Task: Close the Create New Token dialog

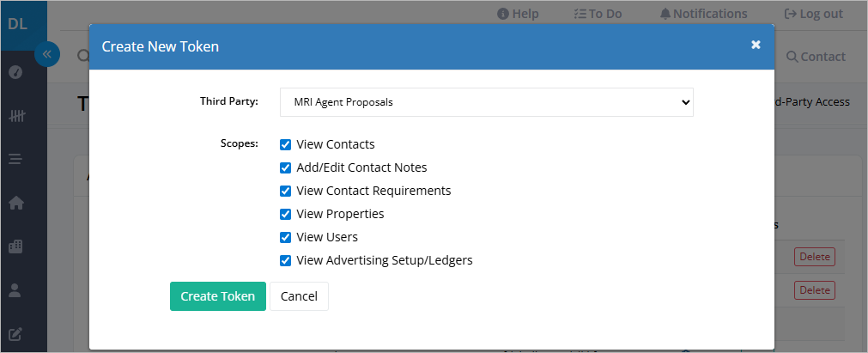Action: point(756,45)
